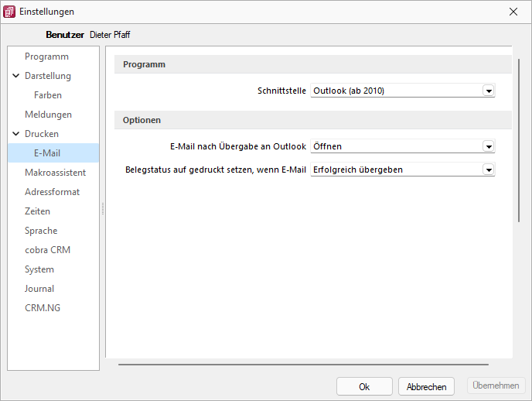Open the E-Mail nach Übergabe dropdown arrow

point(489,146)
